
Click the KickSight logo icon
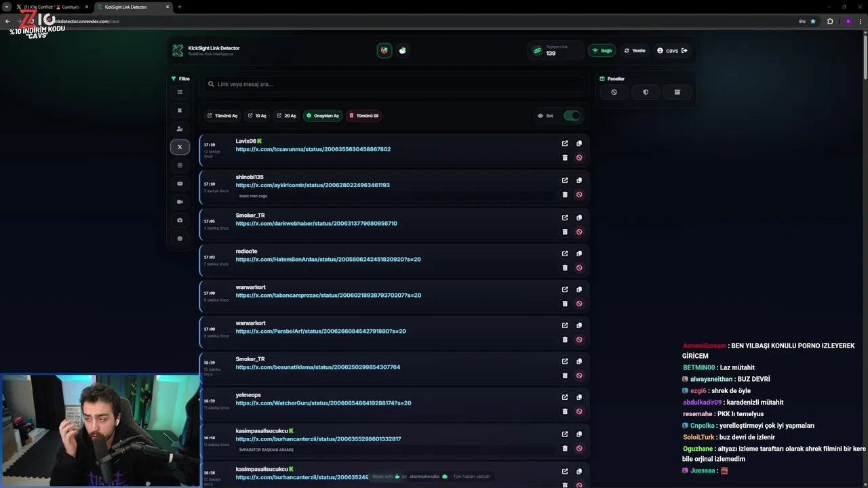[x=178, y=51]
